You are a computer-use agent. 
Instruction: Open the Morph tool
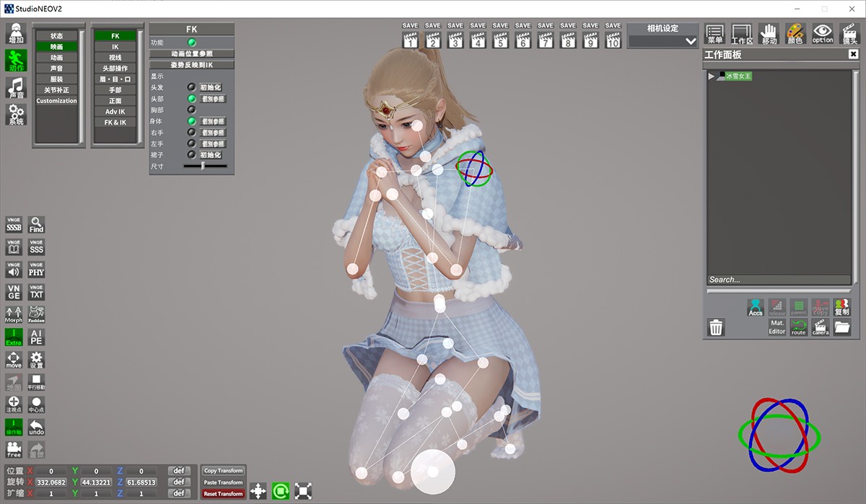tap(14, 314)
